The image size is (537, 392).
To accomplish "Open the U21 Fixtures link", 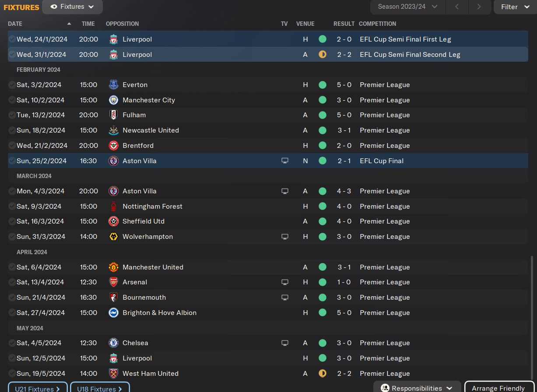I will click(38, 388).
